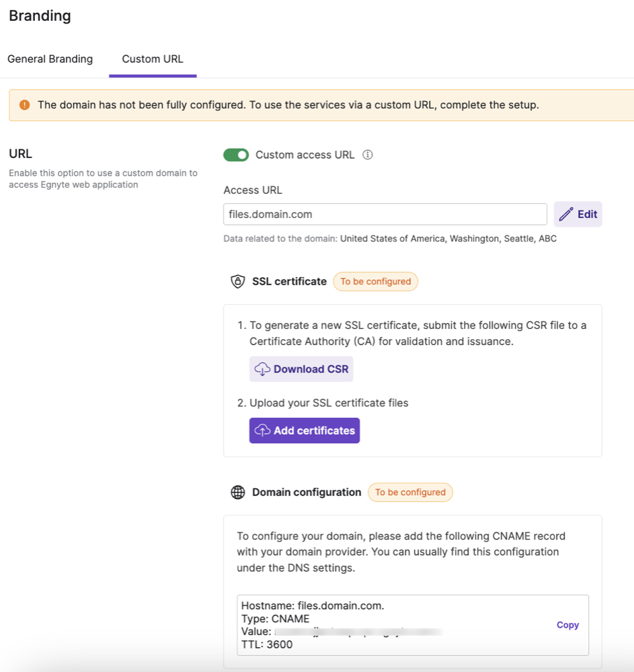
Task: Switch to the General Branding tab
Action: tap(50, 59)
